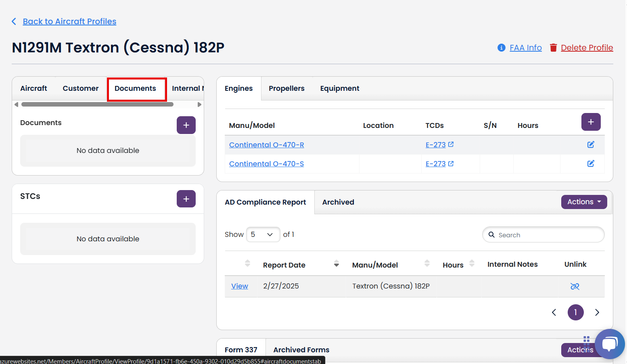Open Continental O-470-R engine link
This screenshot has height=364, width=627.
(x=267, y=145)
